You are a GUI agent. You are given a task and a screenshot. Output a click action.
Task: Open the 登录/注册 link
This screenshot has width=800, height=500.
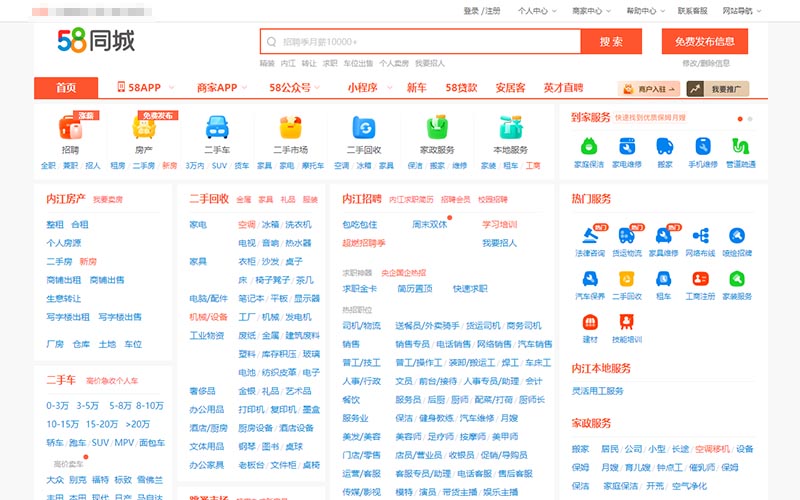482,11
